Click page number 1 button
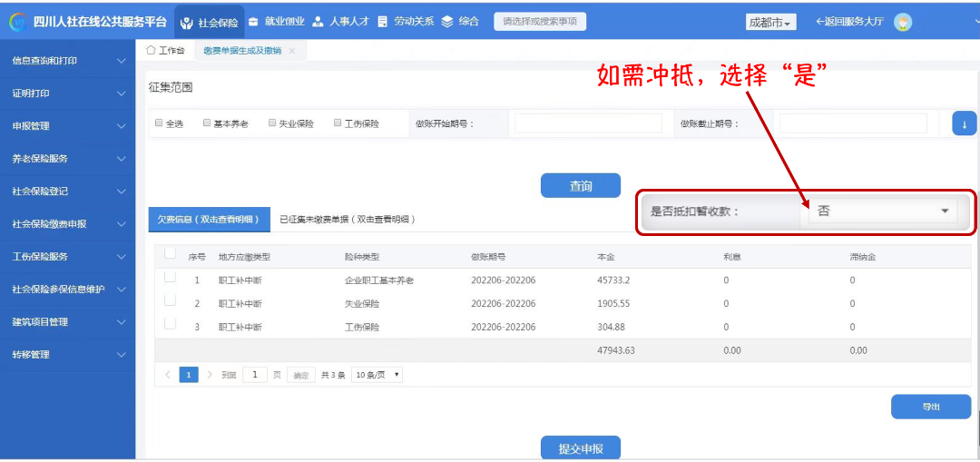The width and height of the screenshot is (980, 462). [x=188, y=375]
